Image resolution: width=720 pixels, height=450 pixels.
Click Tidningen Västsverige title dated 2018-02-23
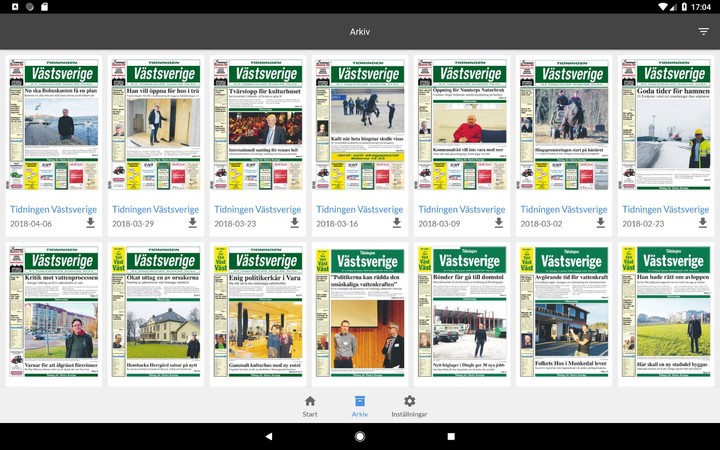click(x=665, y=209)
